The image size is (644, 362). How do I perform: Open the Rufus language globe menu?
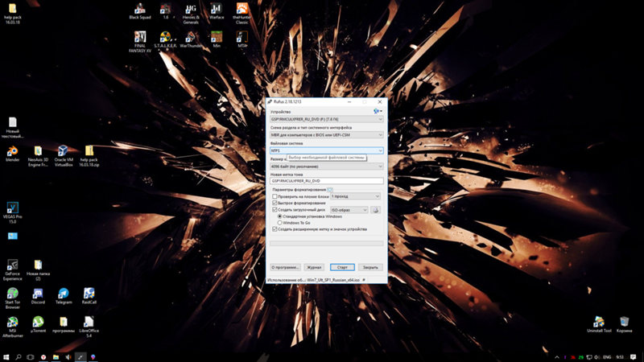coord(378,111)
